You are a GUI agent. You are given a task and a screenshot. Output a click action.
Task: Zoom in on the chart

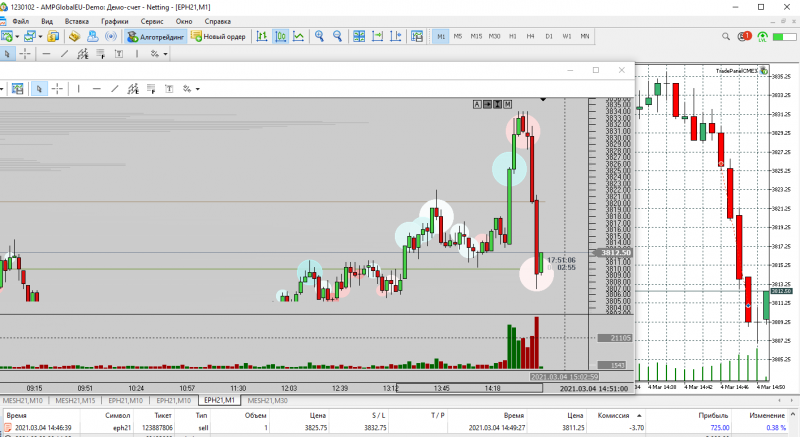pyautogui.click(x=319, y=36)
